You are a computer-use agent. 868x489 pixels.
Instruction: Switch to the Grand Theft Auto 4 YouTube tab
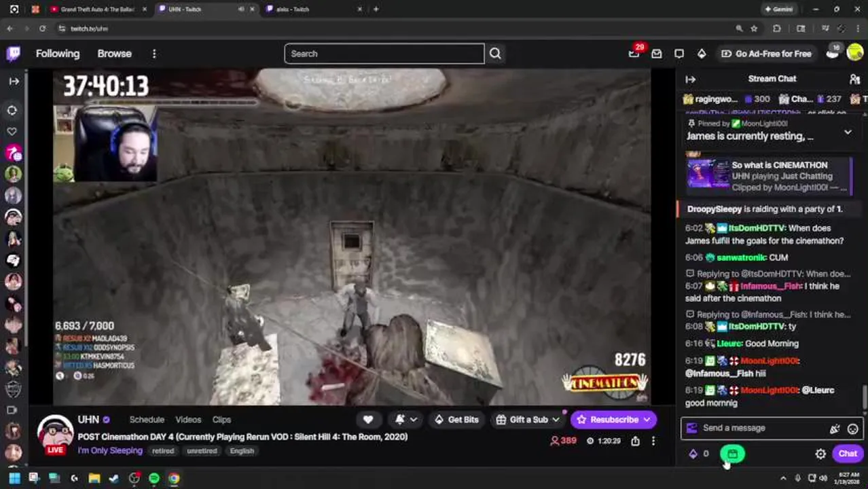97,10
